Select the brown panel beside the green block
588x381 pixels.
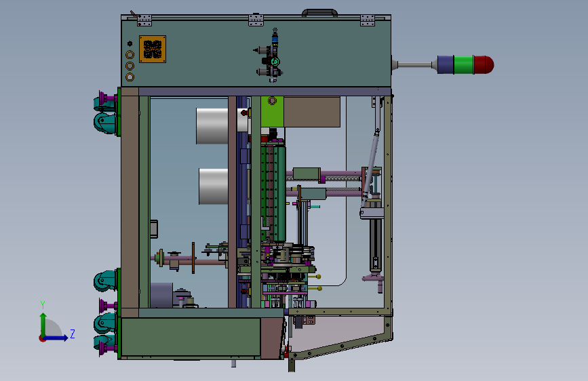tap(312, 111)
